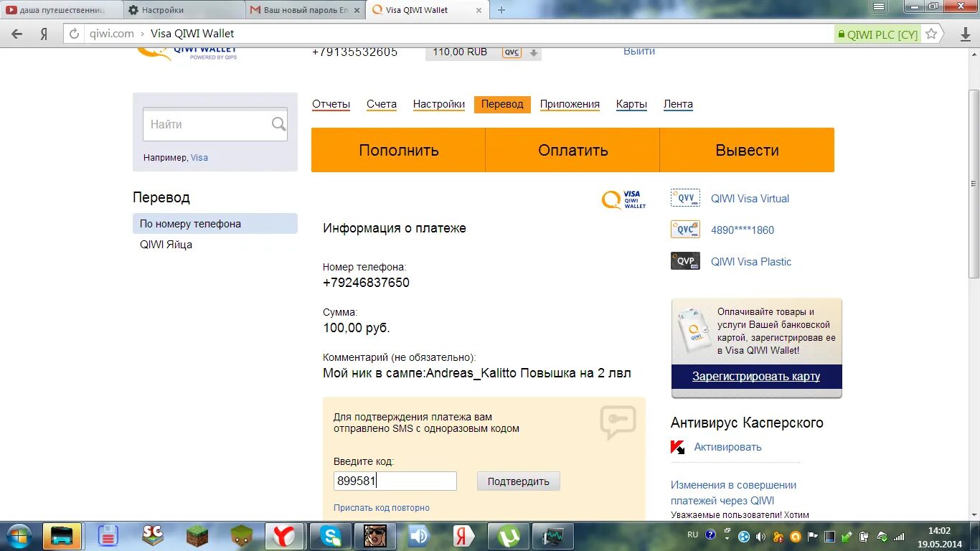980x551 pixels.
Task: Click the phone number +79246837650
Action: [366, 283]
